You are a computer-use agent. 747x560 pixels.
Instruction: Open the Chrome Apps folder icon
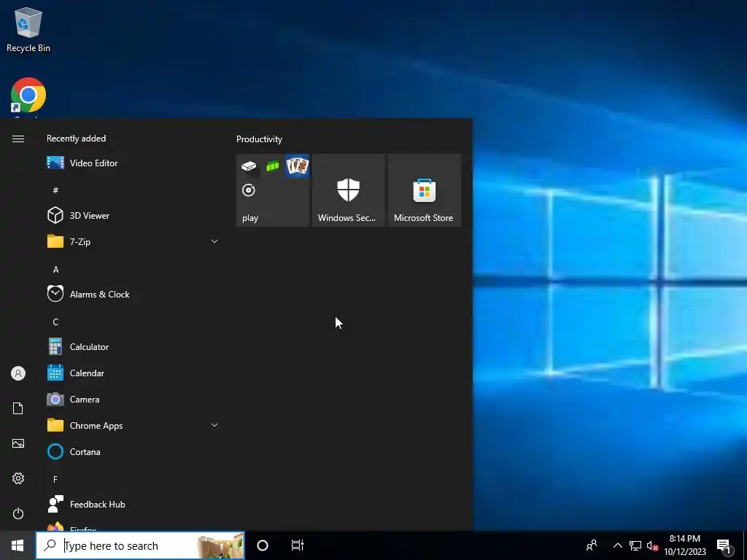click(55, 425)
